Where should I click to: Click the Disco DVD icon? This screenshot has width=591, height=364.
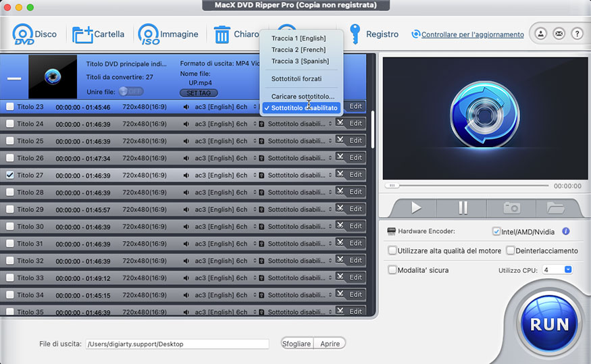pyautogui.click(x=23, y=34)
